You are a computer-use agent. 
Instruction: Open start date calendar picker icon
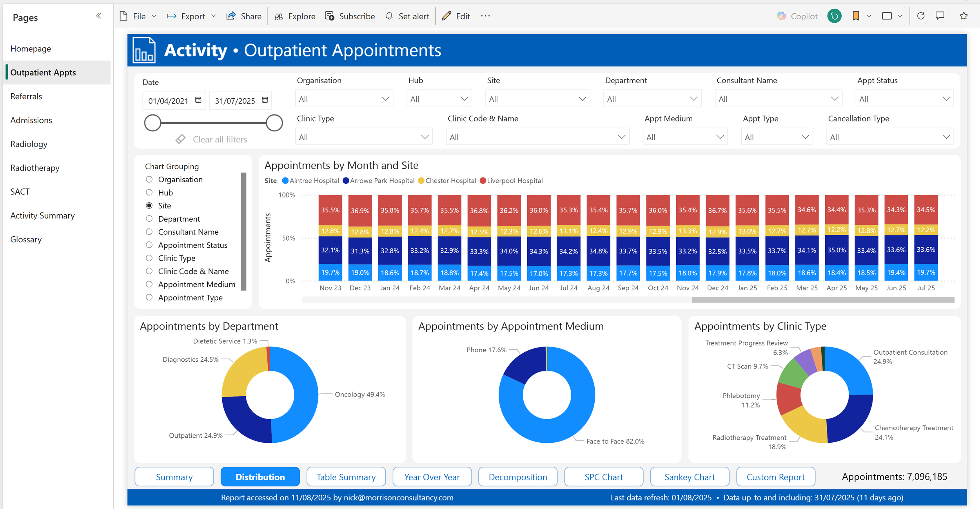pyautogui.click(x=198, y=100)
